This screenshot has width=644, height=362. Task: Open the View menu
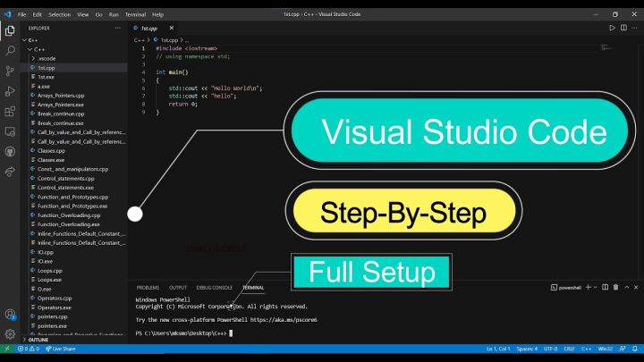click(x=82, y=14)
